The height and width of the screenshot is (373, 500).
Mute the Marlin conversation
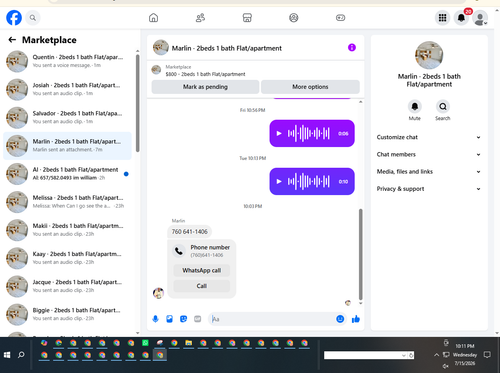(415, 107)
